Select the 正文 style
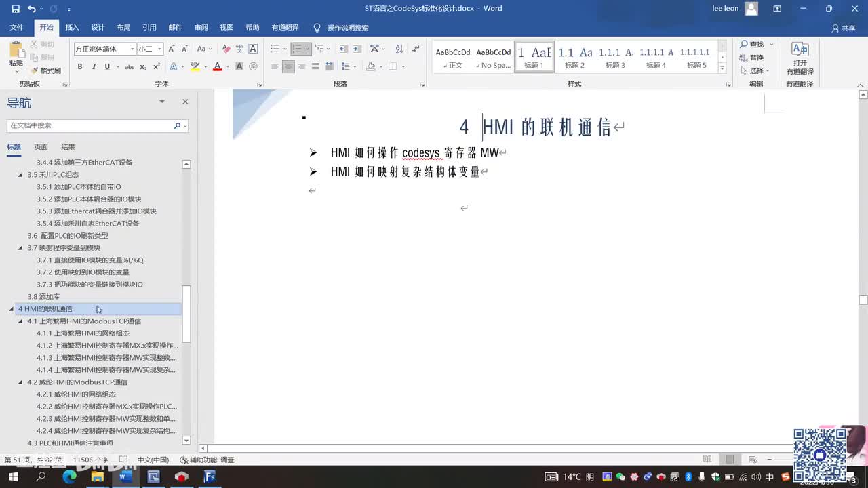 [453, 56]
